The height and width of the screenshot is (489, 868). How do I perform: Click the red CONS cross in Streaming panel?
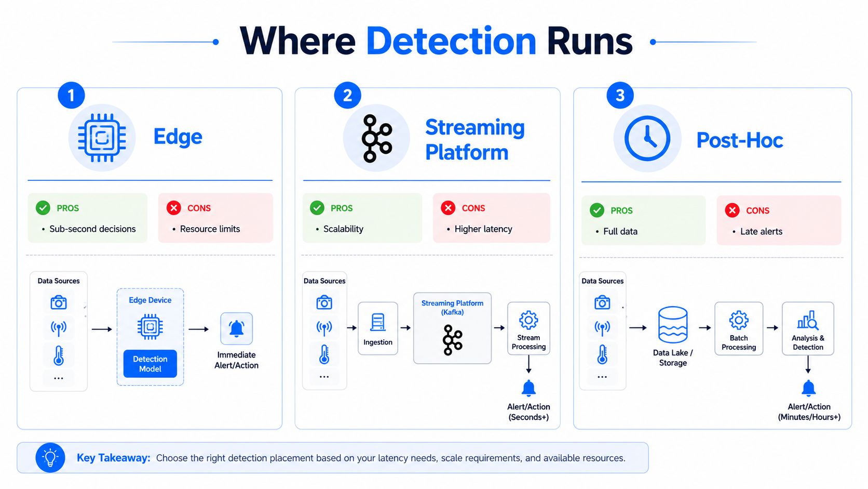click(448, 208)
